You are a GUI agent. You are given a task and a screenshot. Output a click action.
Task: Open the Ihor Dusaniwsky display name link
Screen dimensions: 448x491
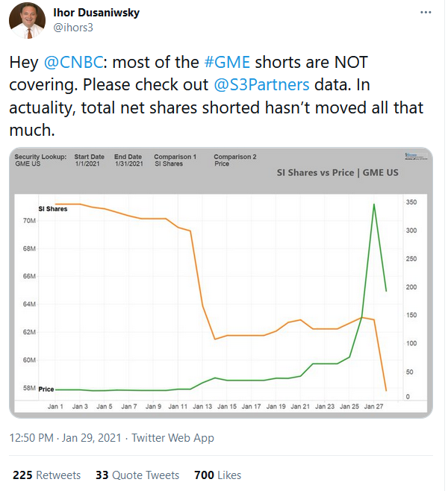tap(96, 13)
